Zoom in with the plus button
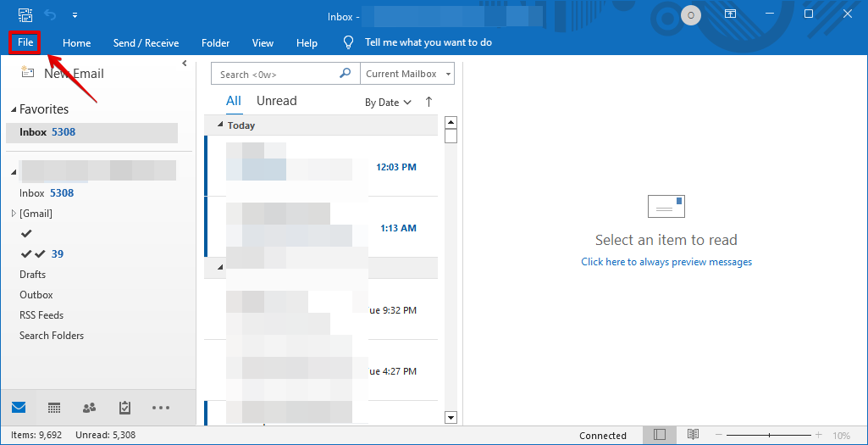The image size is (868, 445). (818, 435)
